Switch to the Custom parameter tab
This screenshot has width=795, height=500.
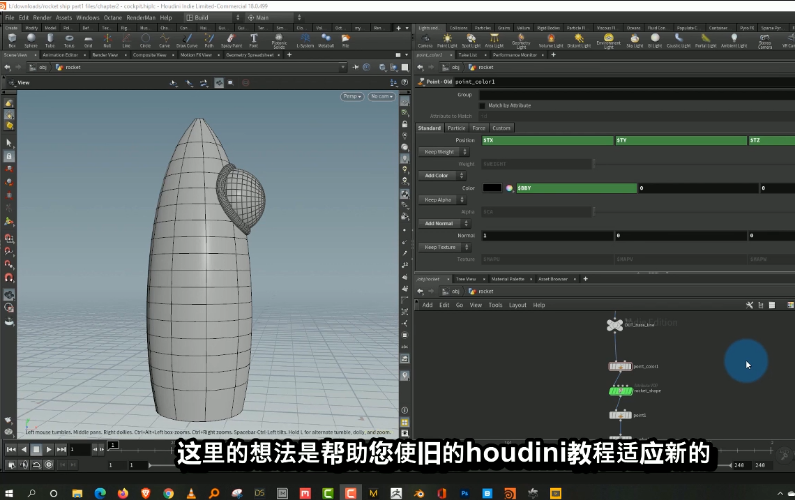point(501,128)
